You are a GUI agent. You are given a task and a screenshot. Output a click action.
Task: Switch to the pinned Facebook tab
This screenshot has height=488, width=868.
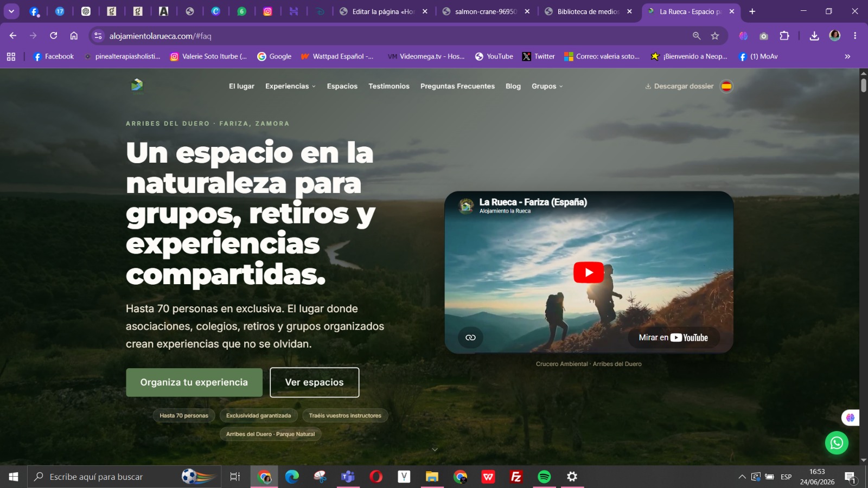click(x=34, y=11)
